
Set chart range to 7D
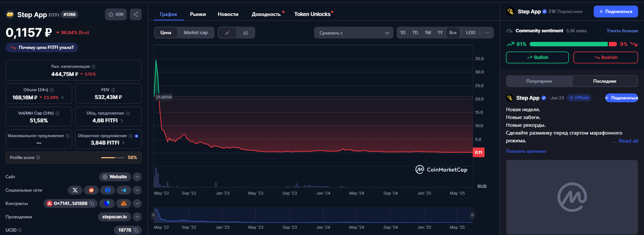[415, 33]
